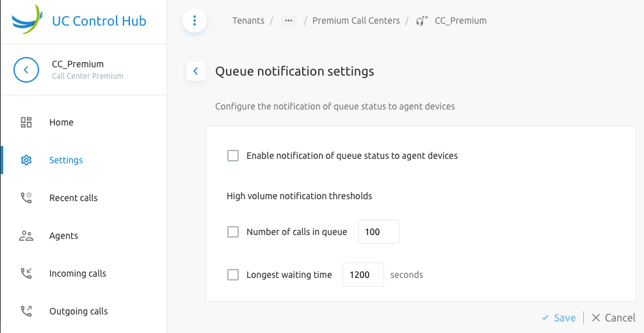The width and height of the screenshot is (644, 333).
Task: Click the Settings gear icon
Action: coord(26,160)
